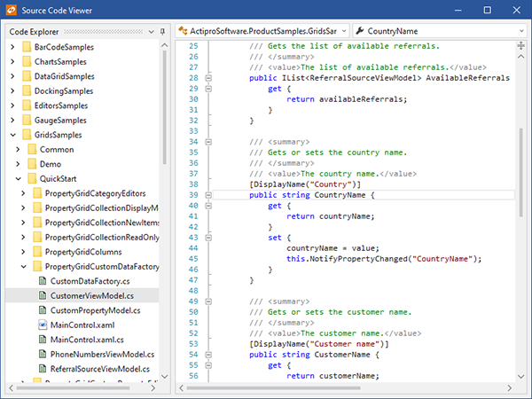Collapse the GridsSamples tree node

coord(13,135)
